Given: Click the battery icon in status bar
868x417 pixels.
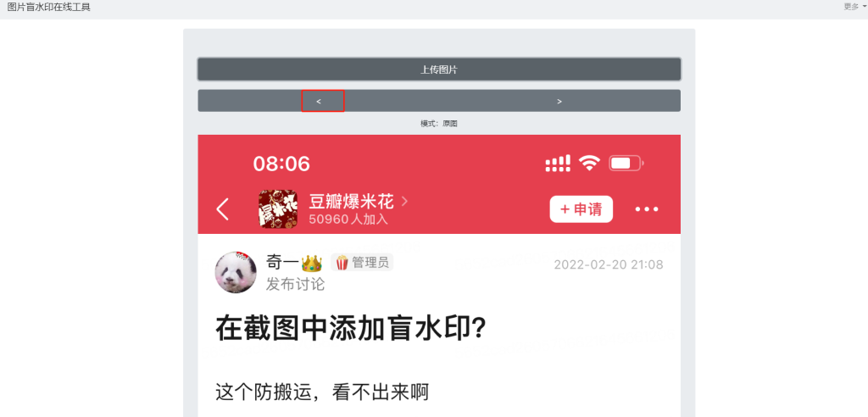Looking at the screenshot, I should 626,164.
